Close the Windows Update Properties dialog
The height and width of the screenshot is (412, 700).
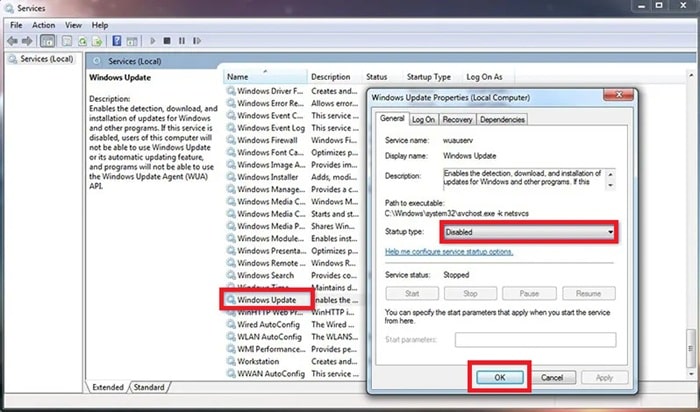(x=618, y=95)
